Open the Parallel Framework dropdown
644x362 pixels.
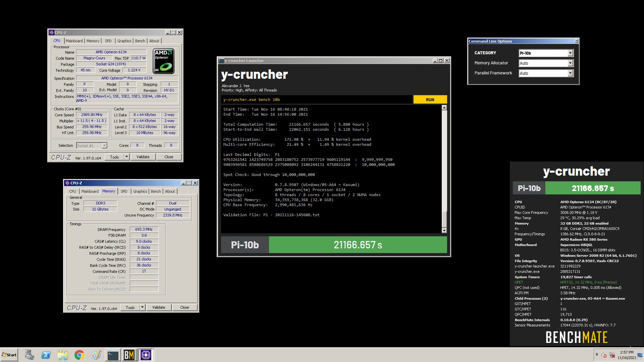[x=570, y=73]
